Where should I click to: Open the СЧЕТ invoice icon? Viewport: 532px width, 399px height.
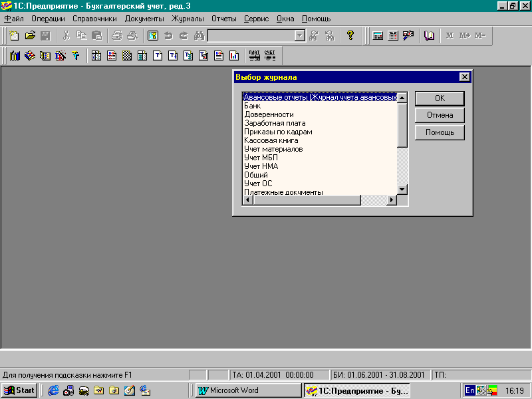pos(270,56)
